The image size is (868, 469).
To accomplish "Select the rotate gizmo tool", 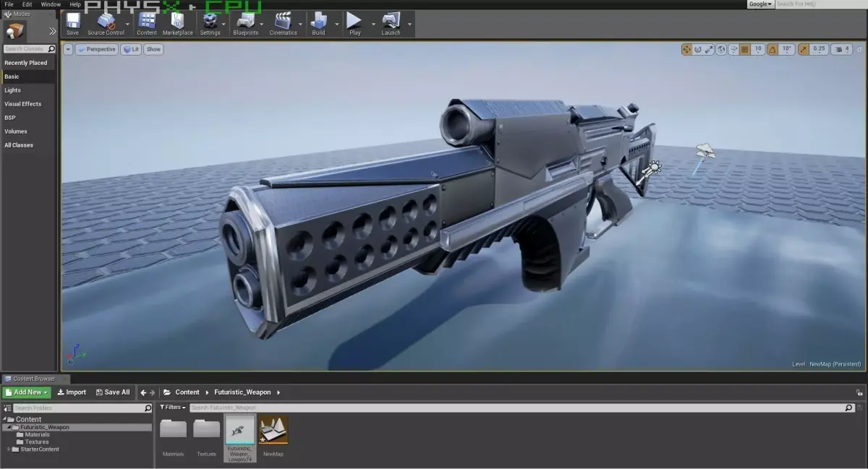I will pos(698,49).
